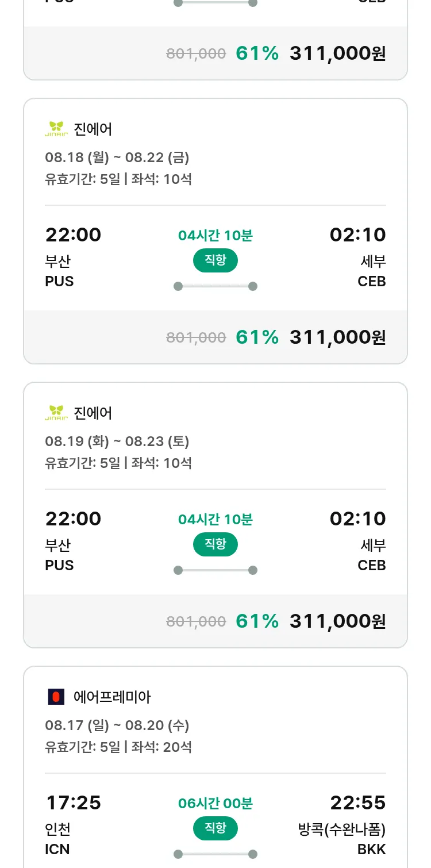
Task: Select date range 08.19 (화) ~ 08.23 (토)
Action: [117, 441]
